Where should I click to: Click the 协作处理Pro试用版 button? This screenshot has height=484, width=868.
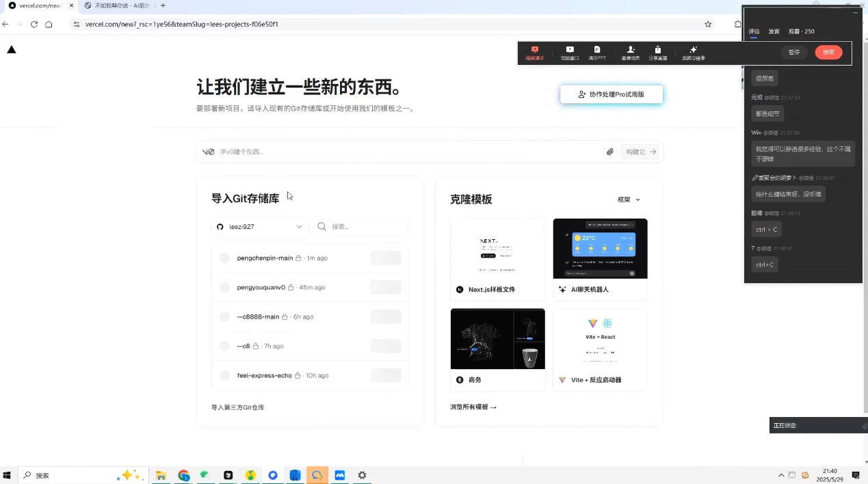pyautogui.click(x=611, y=94)
